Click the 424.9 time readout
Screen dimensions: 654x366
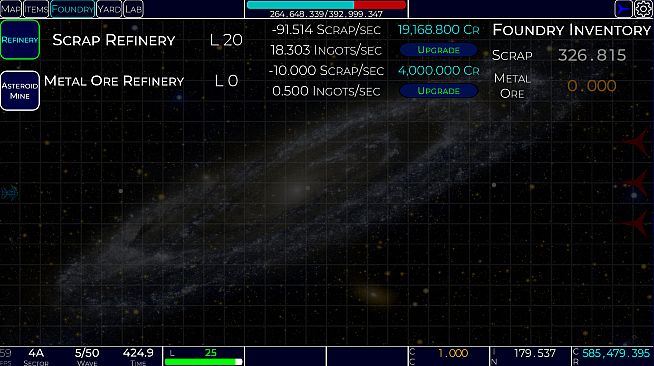tap(138, 353)
